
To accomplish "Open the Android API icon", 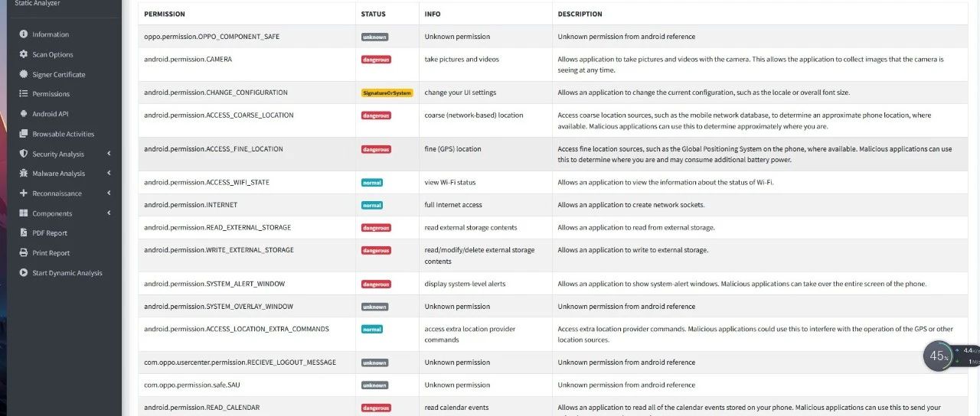I will click(24, 114).
